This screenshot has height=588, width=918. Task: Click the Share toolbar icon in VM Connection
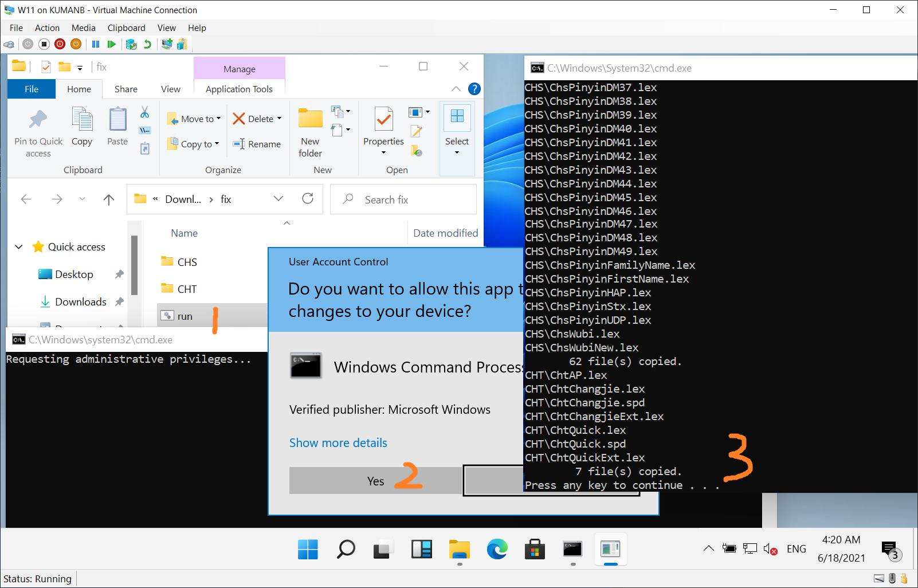click(182, 44)
